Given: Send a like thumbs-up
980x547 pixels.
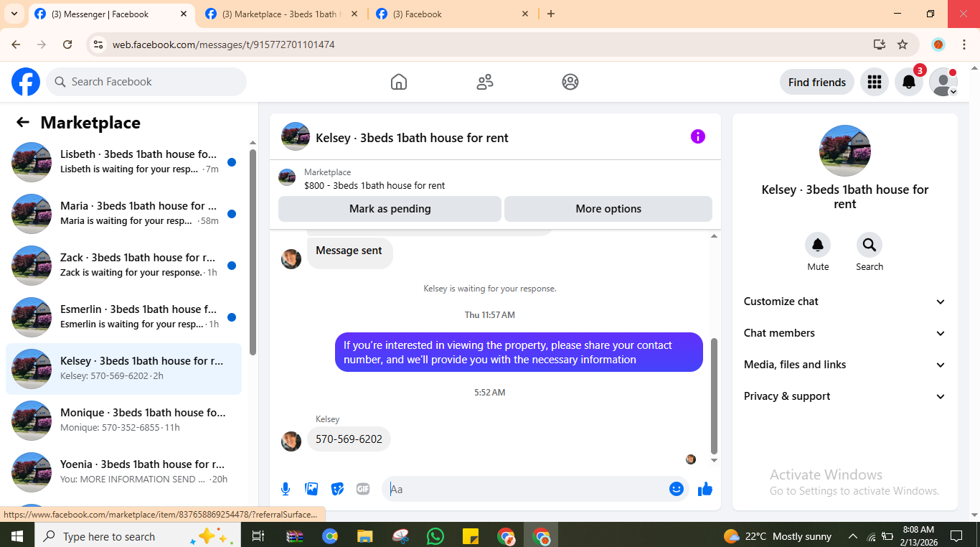Looking at the screenshot, I should (x=705, y=489).
